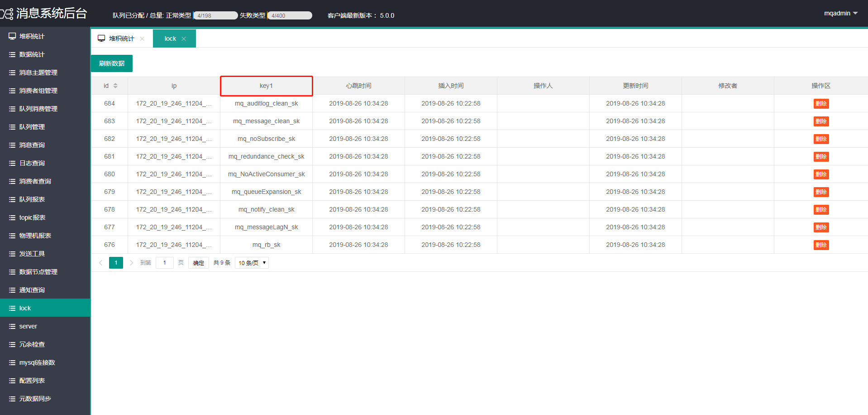Click the list icon beside 元数据同步
This screenshot has width=868, height=415.
coord(12,399)
